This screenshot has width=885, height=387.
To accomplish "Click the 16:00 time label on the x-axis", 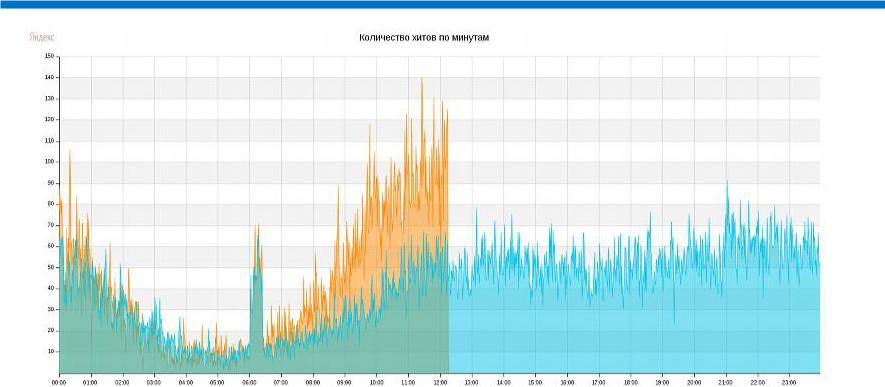I will pyautogui.click(x=566, y=382).
